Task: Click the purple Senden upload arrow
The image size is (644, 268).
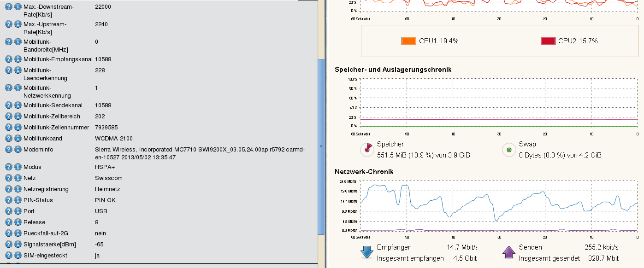Action: [508, 252]
